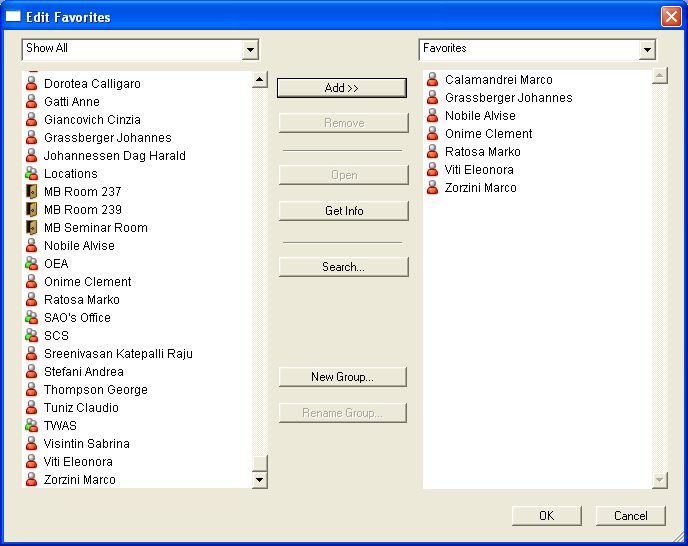Select Grassberger Johannes in the left list
The height and width of the screenshot is (546, 688).
click(x=108, y=137)
